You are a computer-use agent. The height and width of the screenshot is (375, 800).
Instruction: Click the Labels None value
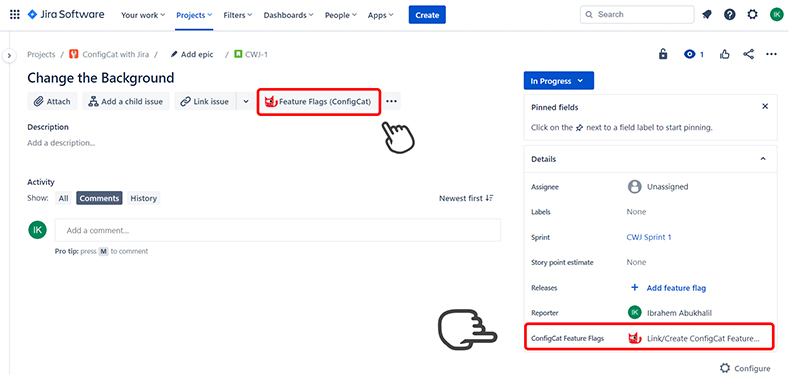pos(636,212)
